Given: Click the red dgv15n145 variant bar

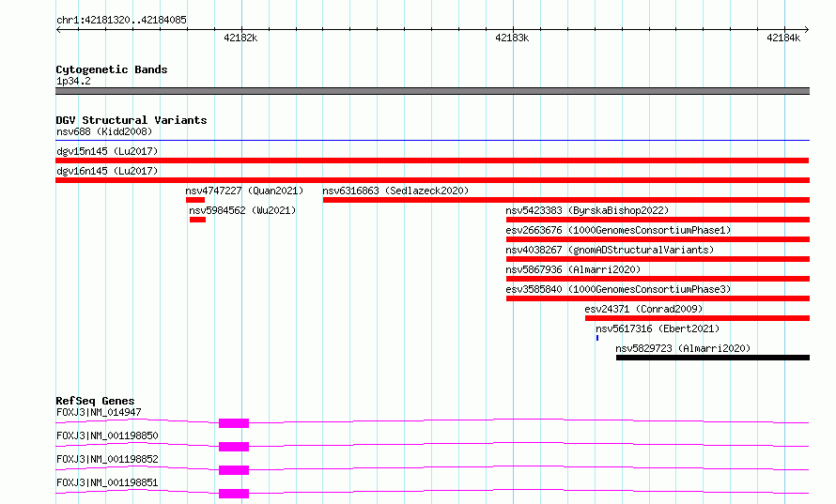Looking at the screenshot, I should [432, 160].
